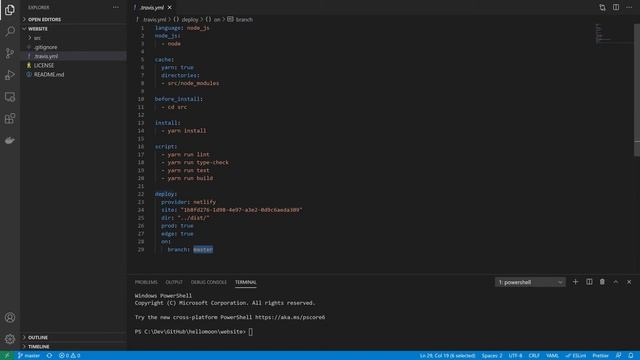Click branch in the breadcrumb
This screenshot has width=640, height=360.
(x=244, y=20)
